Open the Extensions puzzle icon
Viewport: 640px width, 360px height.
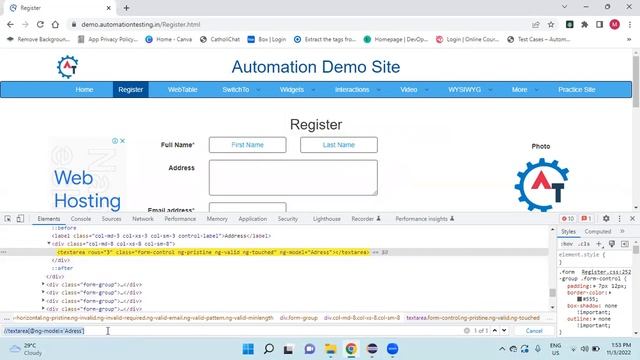click(x=584, y=24)
